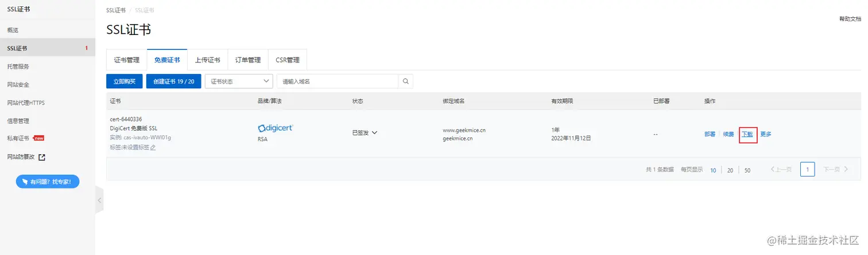Open the CSR管理 tab
The width and height of the screenshot is (868, 255).
[x=288, y=60]
